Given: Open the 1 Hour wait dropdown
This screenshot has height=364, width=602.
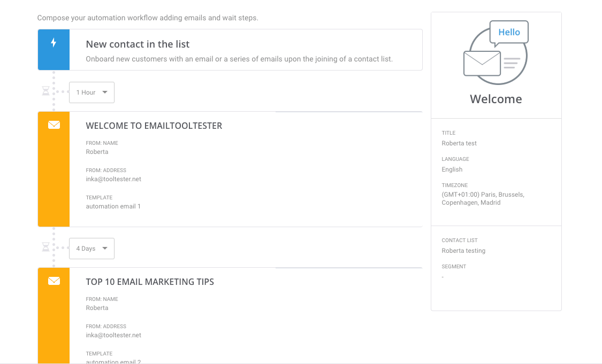Looking at the screenshot, I should coord(92,92).
